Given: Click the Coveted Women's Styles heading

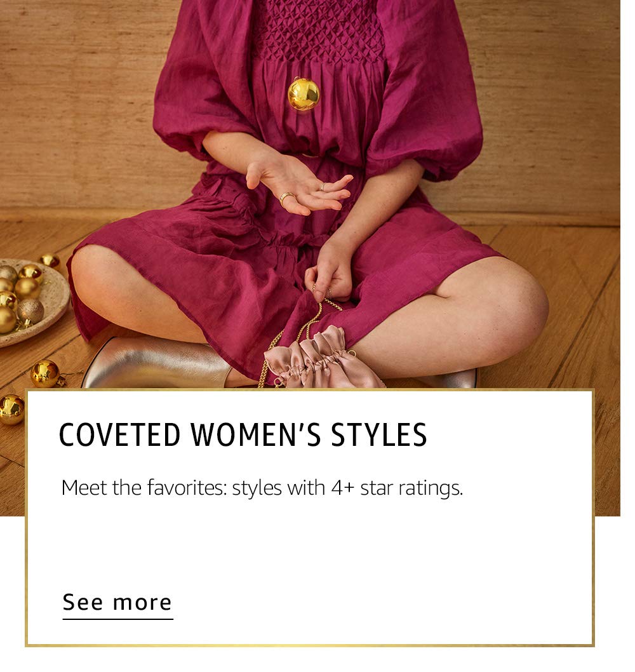Looking at the screenshot, I should [243, 435].
